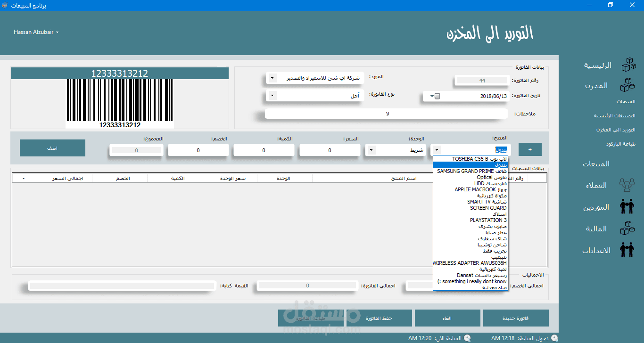The image size is (644, 343).
Task: Click the ملاحظات notes field
Action: (x=387, y=114)
